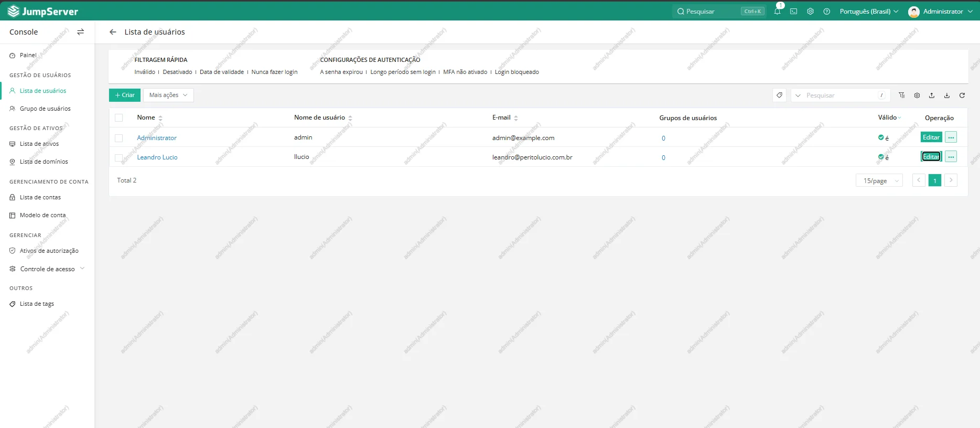Open groups count for Leandro Lucio
This screenshot has width=980, height=428.
[x=663, y=157]
